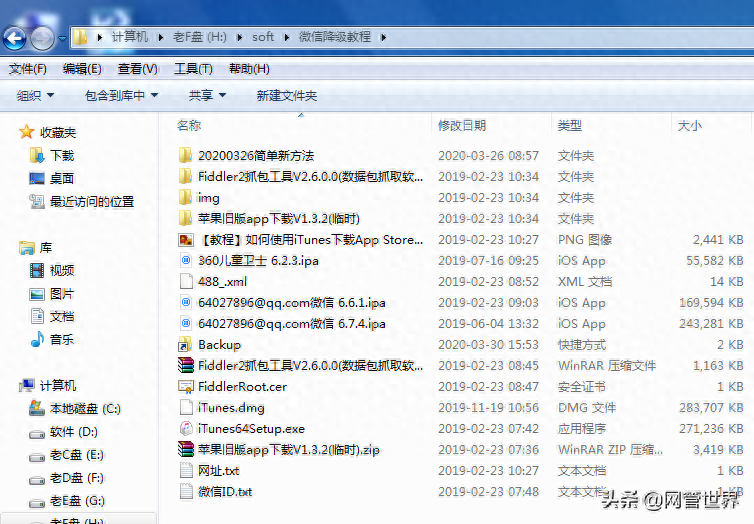Select 收藏夹 star icon in sidebar

point(27,132)
